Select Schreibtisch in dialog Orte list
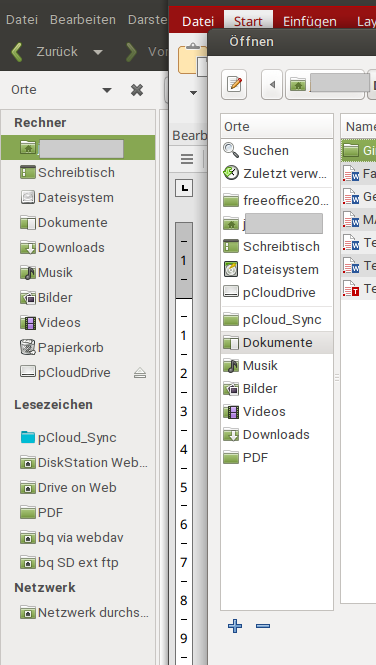The image size is (376, 665). coord(277,246)
